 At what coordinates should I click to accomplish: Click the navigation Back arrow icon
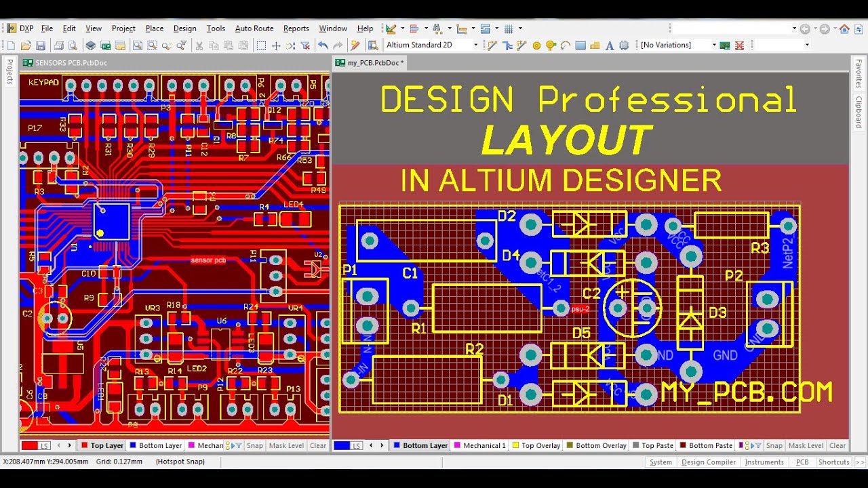coord(805,28)
